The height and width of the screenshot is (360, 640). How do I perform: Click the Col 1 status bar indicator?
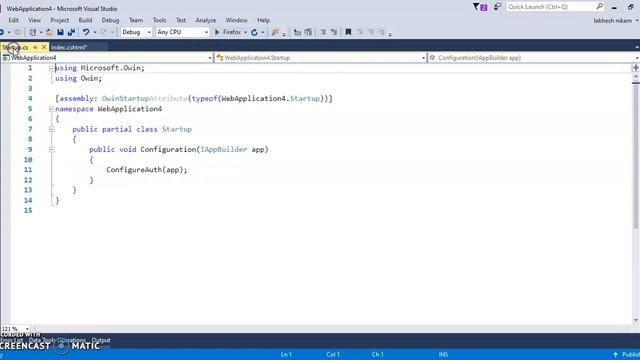coord(333,354)
